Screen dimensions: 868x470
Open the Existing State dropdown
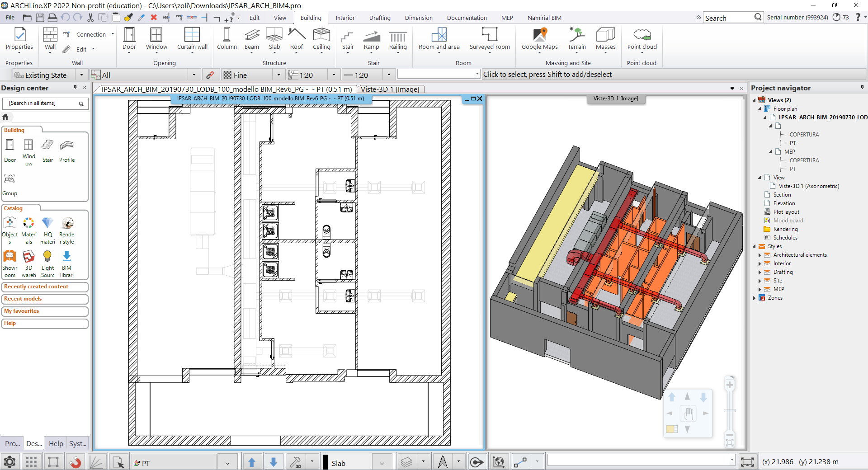[x=81, y=75]
